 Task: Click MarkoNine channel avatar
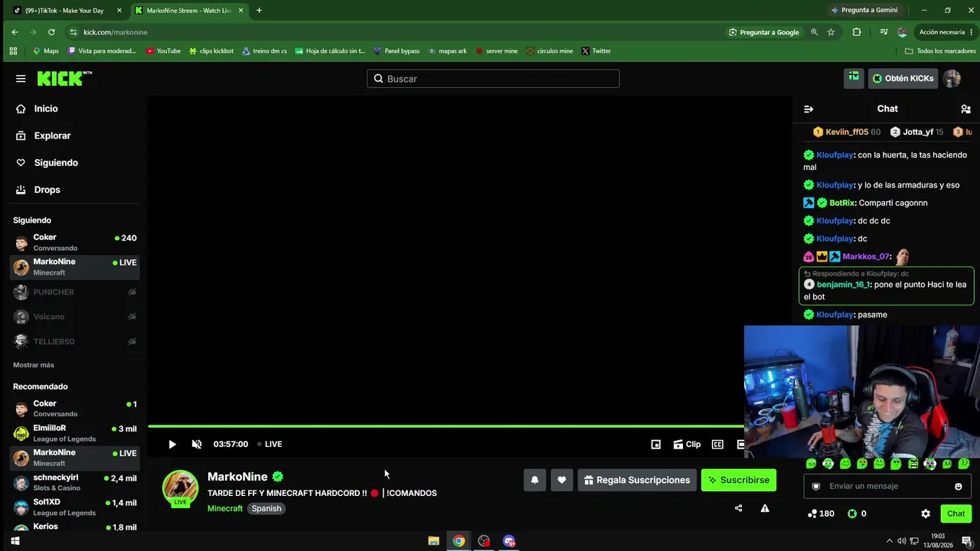click(x=180, y=488)
